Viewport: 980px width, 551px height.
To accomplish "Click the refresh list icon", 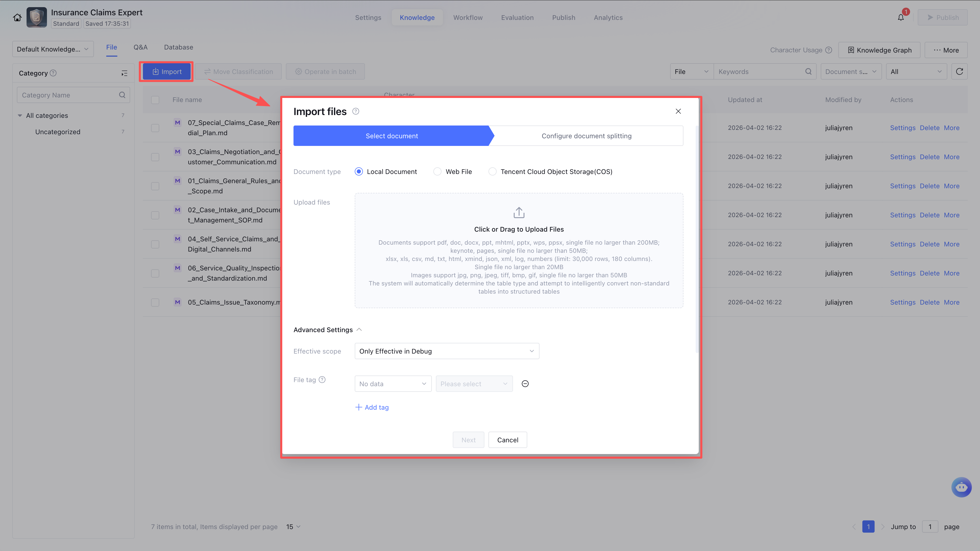I will 959,71.
